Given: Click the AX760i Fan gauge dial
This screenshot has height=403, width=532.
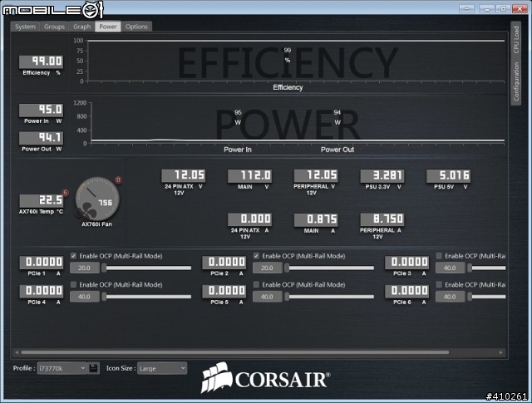Looking at the screenshot, I should point(97,199).
